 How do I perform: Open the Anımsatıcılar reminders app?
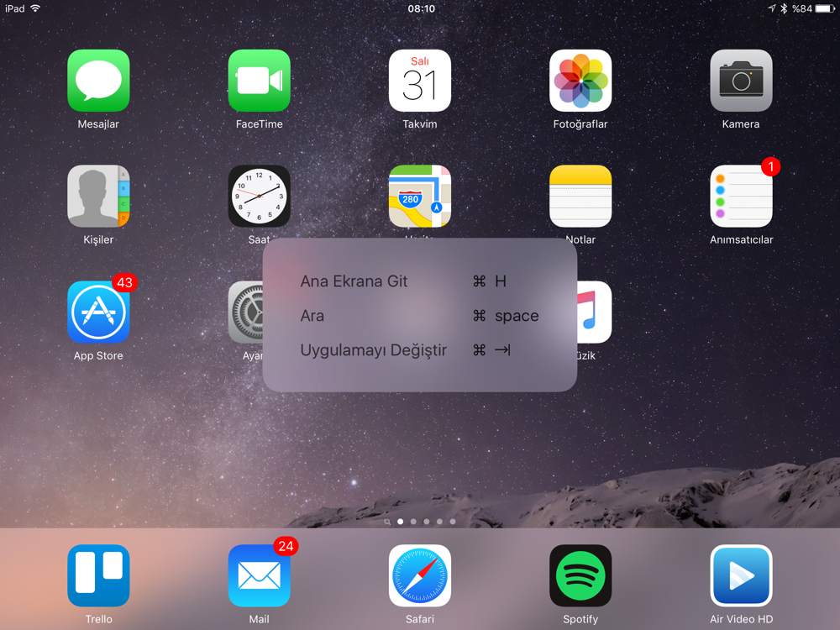(x=741, y=197)
